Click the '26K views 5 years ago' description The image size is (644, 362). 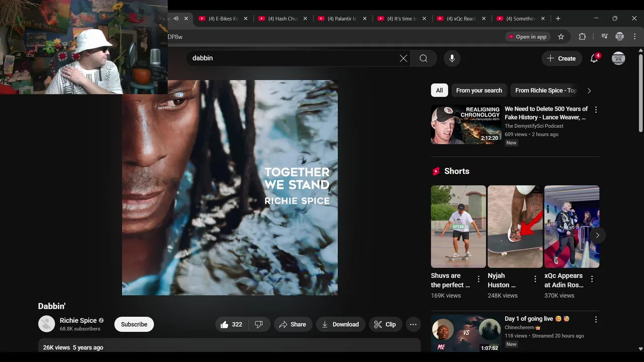(x=73, y=347)
